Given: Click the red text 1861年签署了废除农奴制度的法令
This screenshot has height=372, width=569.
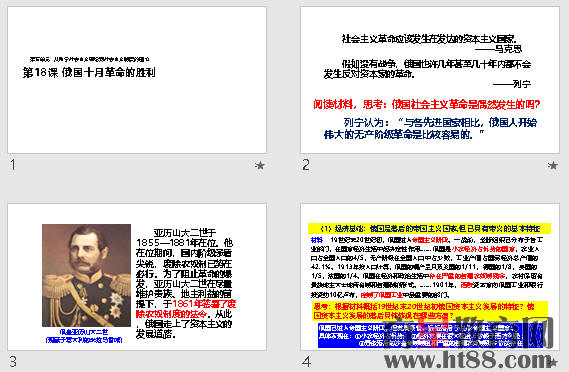Looking at the screenshot, I should [186, 308].
